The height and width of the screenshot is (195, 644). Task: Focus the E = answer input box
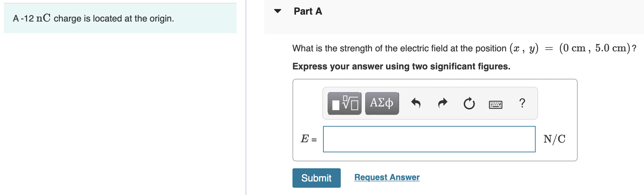click(x=429, y=139)
